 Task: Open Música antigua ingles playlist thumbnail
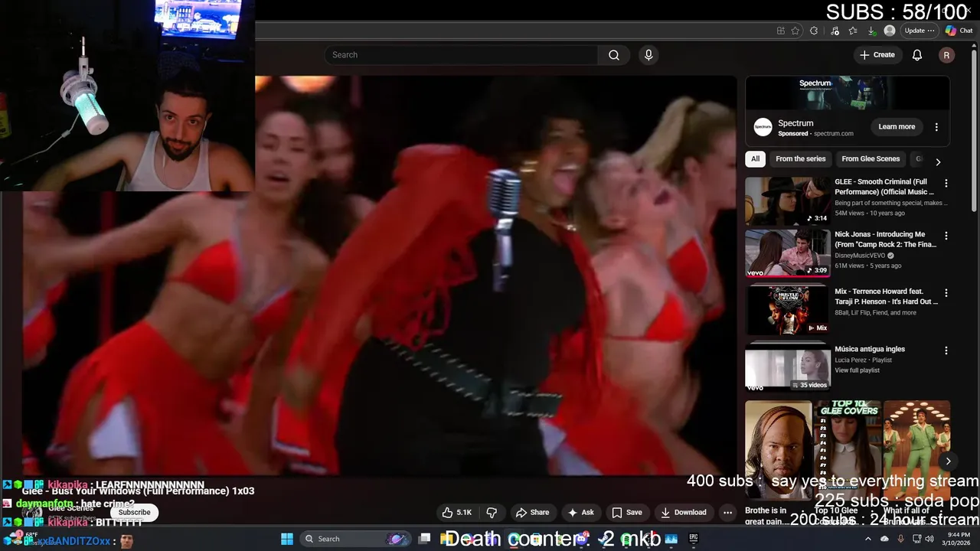[788, 368]
